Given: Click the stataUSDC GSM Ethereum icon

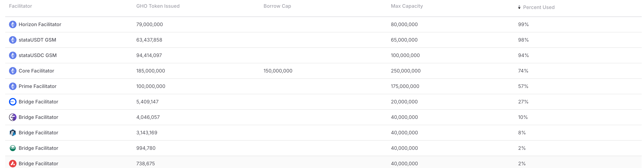Looking at the screenshot, I should [13, 55].
